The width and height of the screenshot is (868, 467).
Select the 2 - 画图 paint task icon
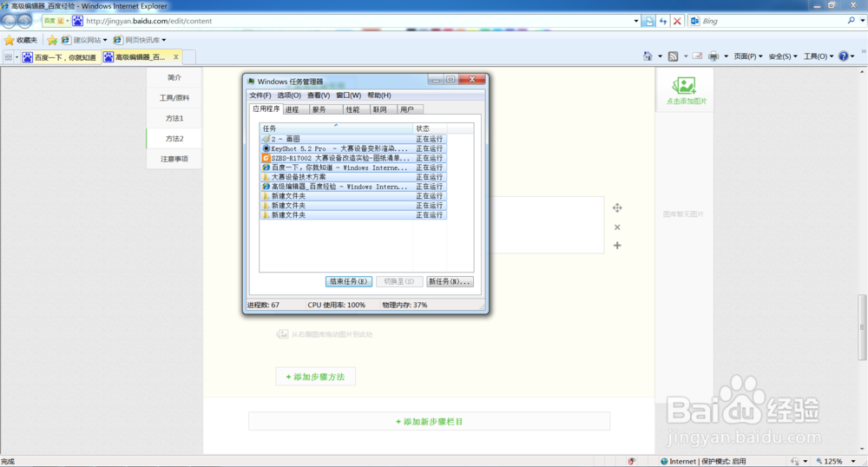coord(266,139)
